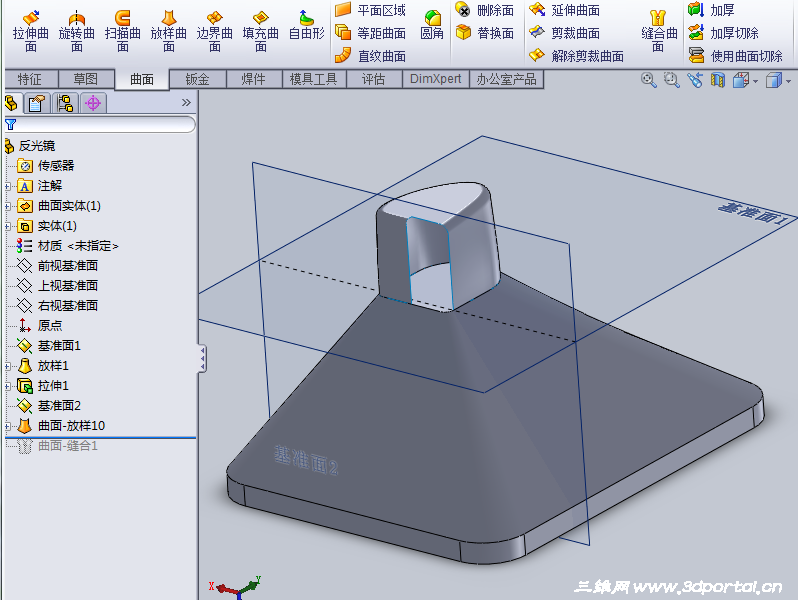Select the 旋转曲面 revolve surface tool
The height and width of the screenshot is (600, 798).
[76, 32]
